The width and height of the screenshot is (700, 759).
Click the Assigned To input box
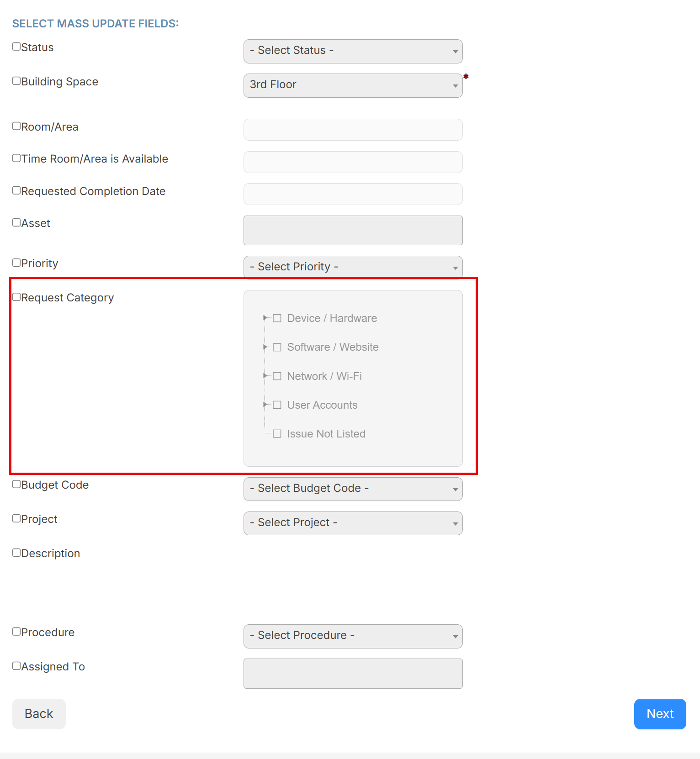[353, 674]
